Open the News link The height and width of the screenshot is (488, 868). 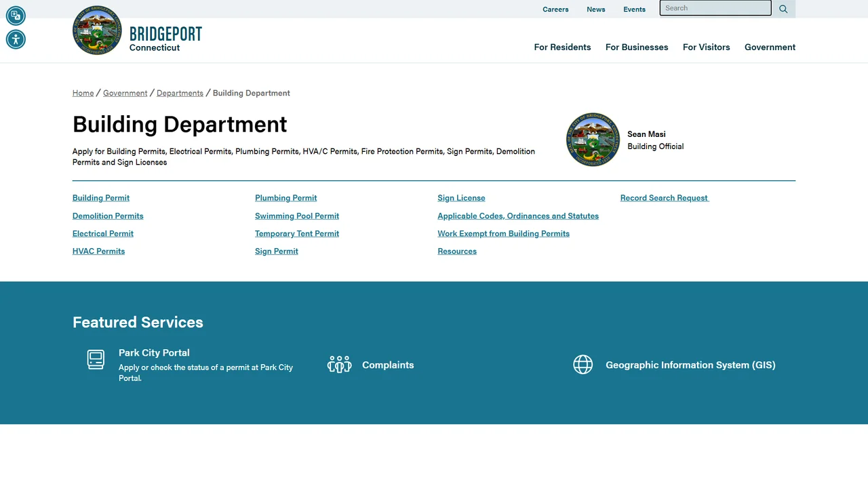point(596,9)
